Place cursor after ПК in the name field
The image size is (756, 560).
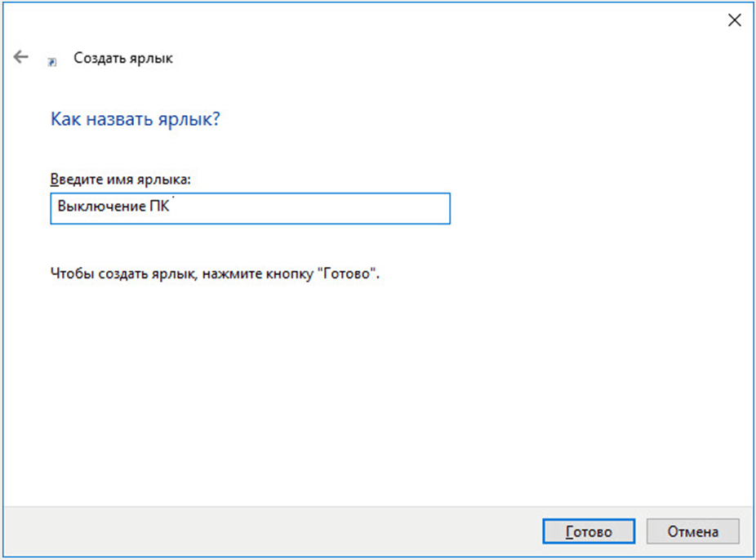(x=172, y=208)
